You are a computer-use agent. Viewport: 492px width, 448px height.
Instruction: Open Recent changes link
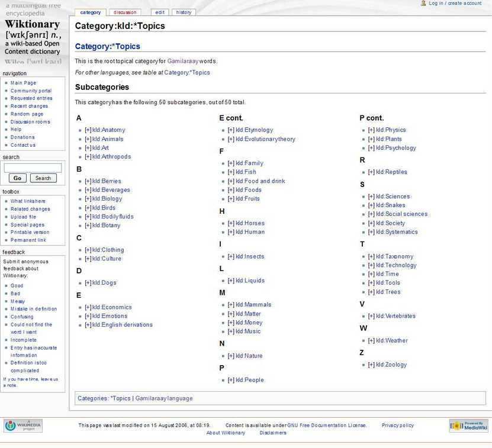(x=29, y=106)
